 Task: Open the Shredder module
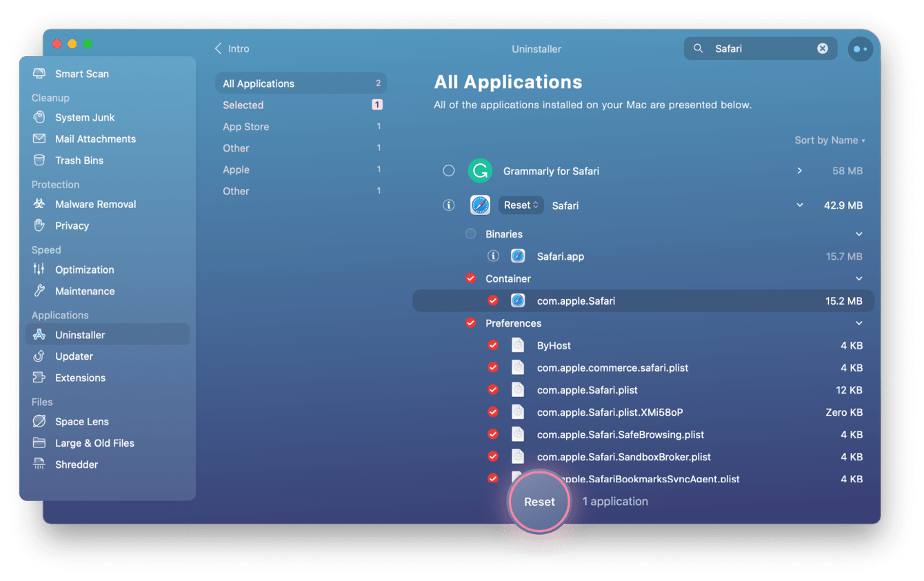tap(76, 465)
